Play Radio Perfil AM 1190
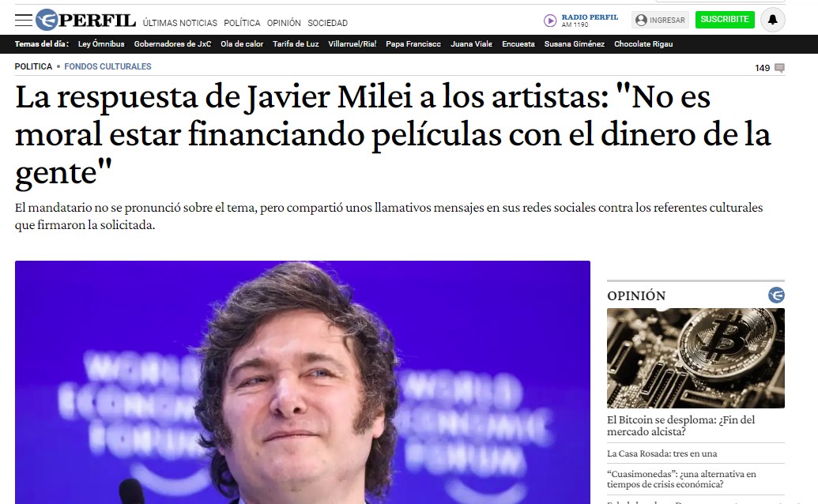 click(x=550, y=21)
